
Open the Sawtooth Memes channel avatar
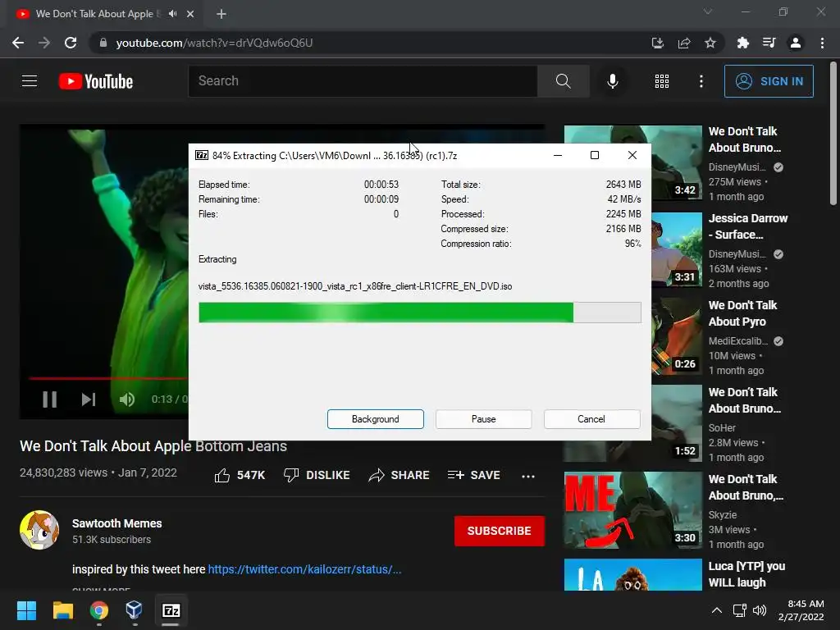pyautogui.click(x=39, y=530)
